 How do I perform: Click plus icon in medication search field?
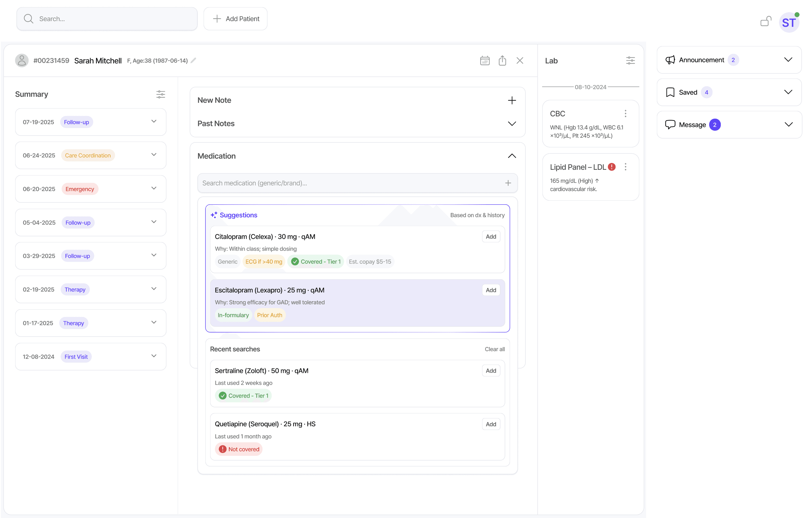[508, 183]
